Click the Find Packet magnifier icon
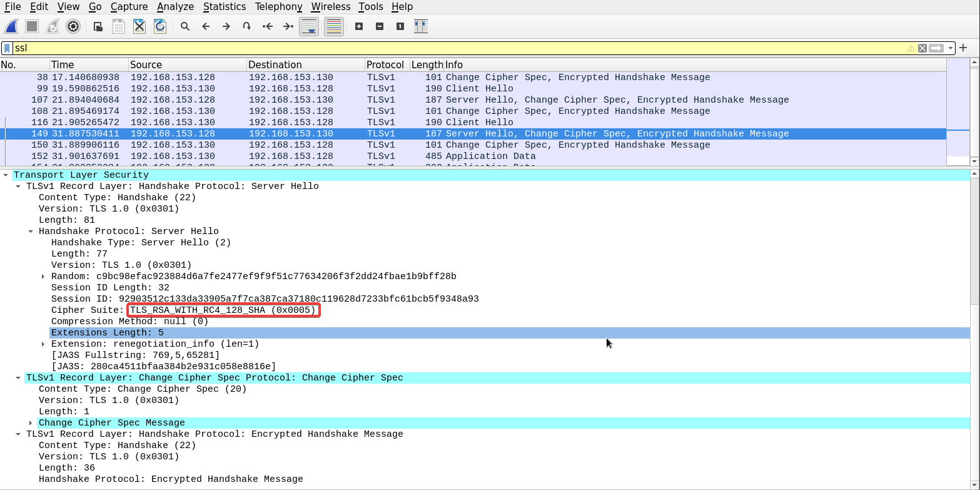Viewport: 980px width, 490px height. click(x=185, y=26)
